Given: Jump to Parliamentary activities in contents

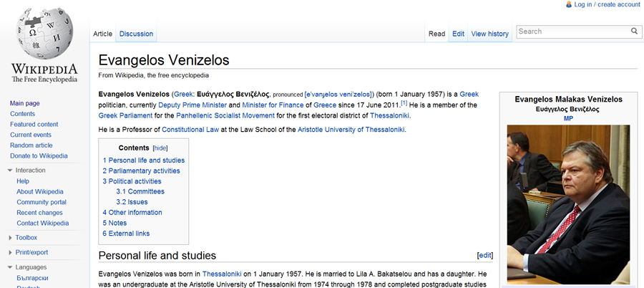Looking at the screenshot, I should 141,171.
